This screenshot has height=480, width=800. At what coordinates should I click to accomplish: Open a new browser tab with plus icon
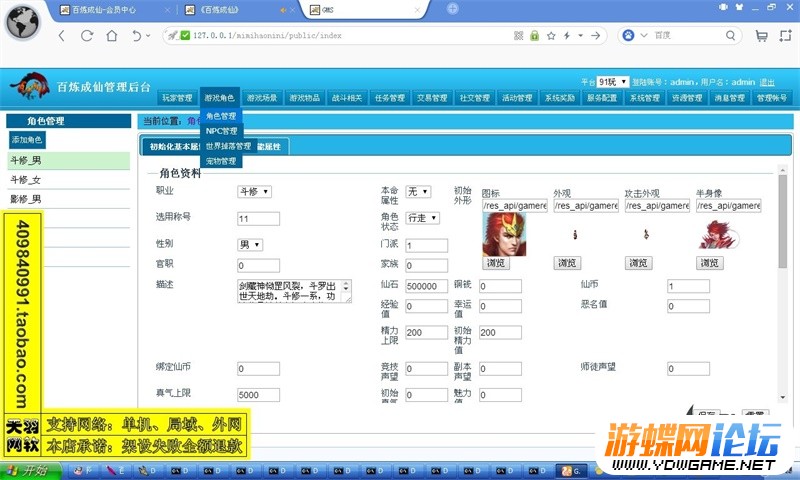click(453, 9)
